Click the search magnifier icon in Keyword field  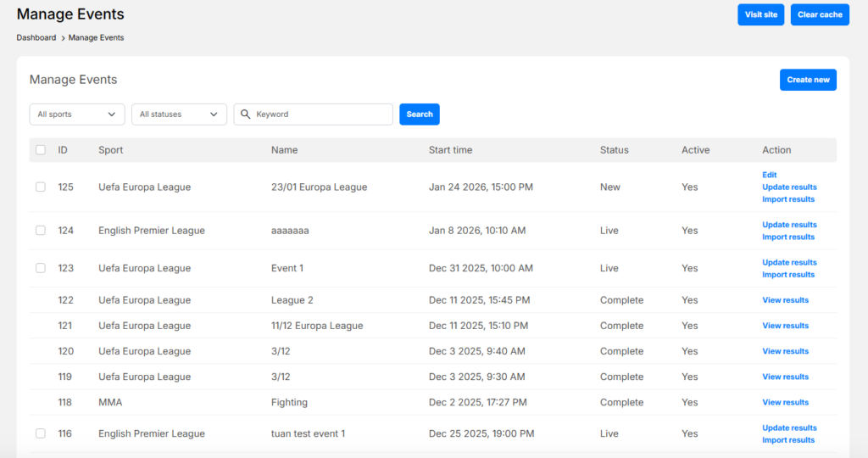(x=245, y=114)
